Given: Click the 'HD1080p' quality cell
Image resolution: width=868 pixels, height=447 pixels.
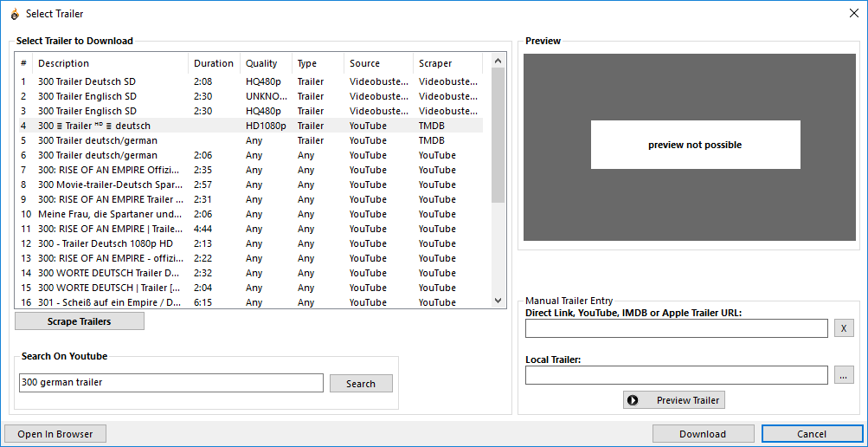Looking at the screenshot, I should [267, 126].
